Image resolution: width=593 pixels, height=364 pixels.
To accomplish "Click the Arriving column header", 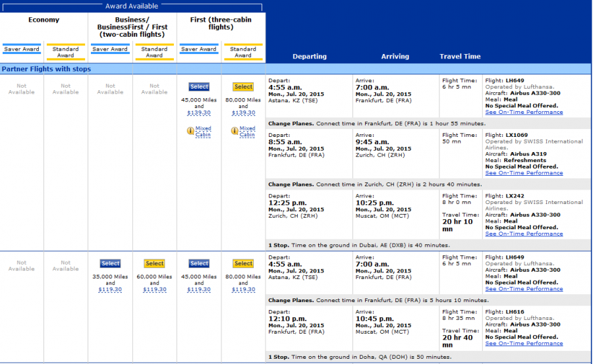I will pos(395,57).
